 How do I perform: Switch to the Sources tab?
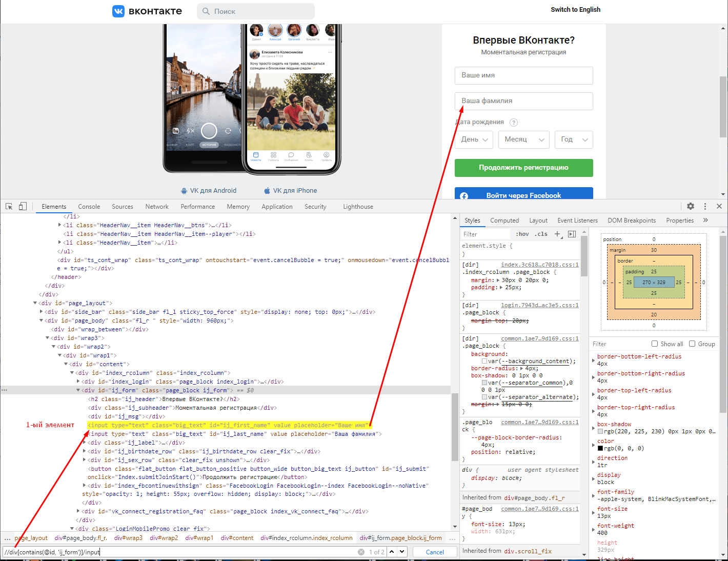point(123,207)
